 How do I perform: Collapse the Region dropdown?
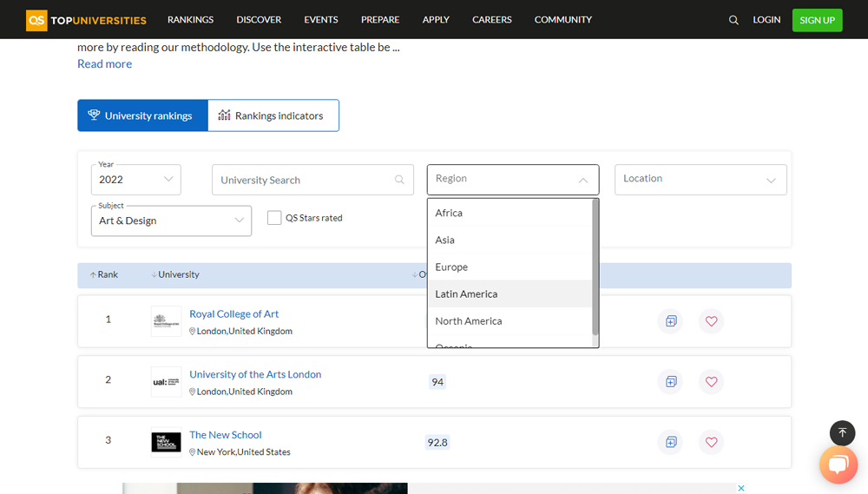513,180
